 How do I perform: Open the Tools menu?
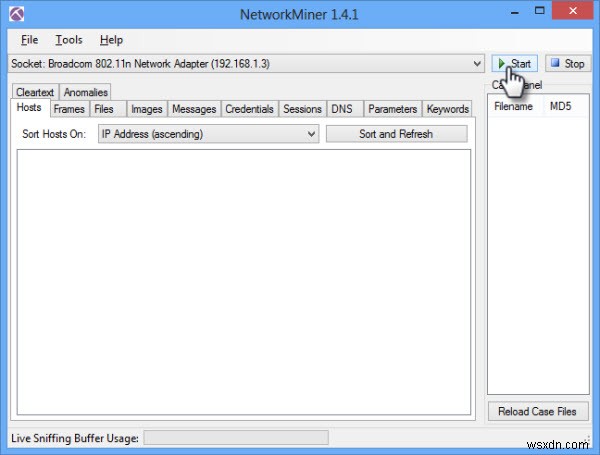point(69,40)
